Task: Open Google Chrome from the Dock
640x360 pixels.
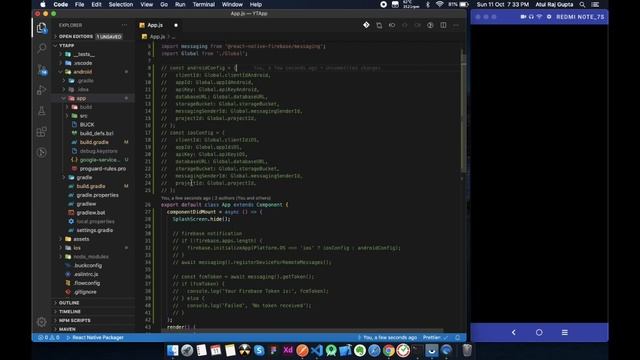Action: point(389,350)
